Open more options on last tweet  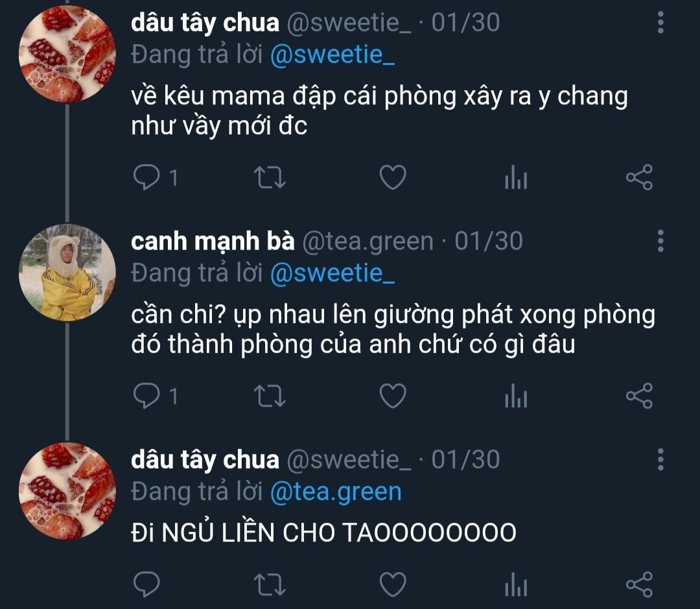coord(660,459)
